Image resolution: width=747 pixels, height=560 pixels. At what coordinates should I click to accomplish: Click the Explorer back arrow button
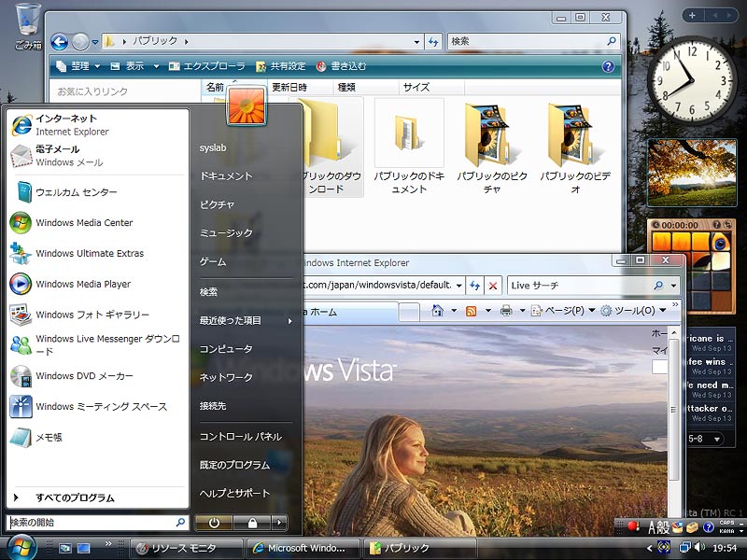pos(60,42)
